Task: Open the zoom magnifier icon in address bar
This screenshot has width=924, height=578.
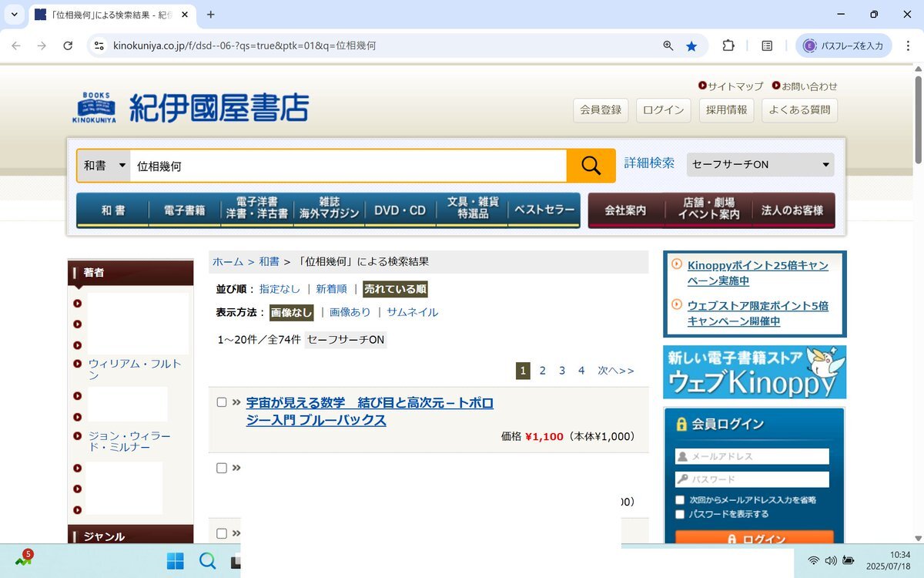Action: coord(668,46)
